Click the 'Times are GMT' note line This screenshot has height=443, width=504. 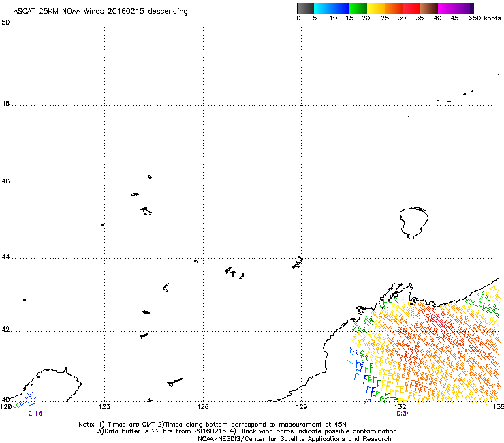click(x=212, y=425)
